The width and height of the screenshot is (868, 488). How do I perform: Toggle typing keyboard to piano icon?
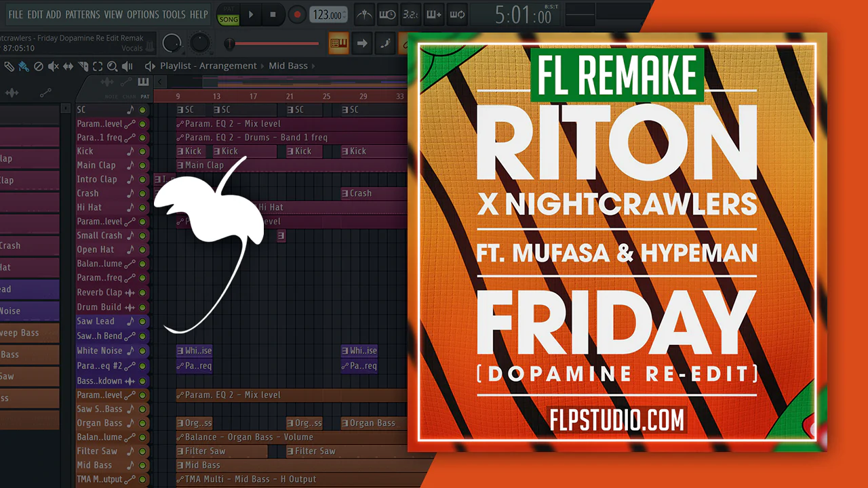(339, 43)
